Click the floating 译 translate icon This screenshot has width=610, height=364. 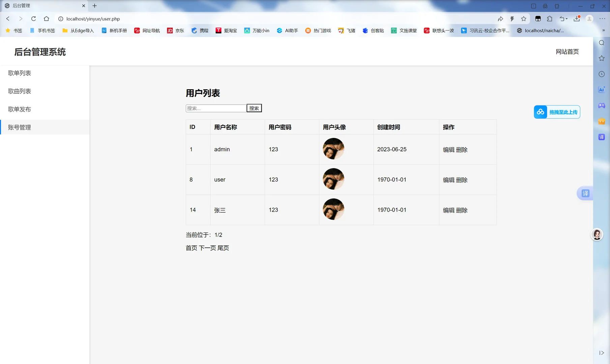pyautogui.click(x=586, y=193)
